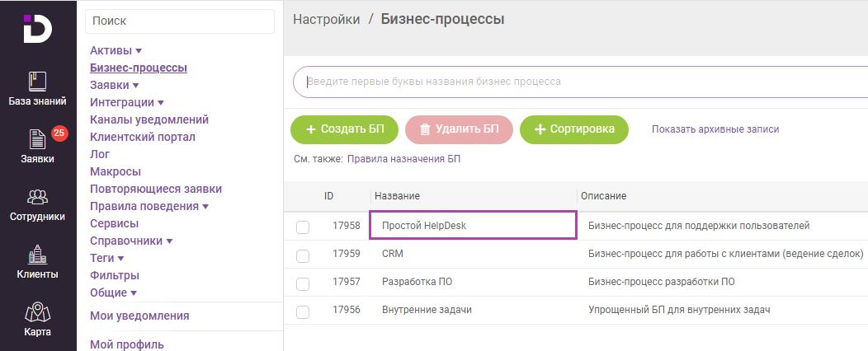868x351 pixels.
Task: Open Заявки icon with 25 badge
Action: pyautogui.click(x=38, y=138)
